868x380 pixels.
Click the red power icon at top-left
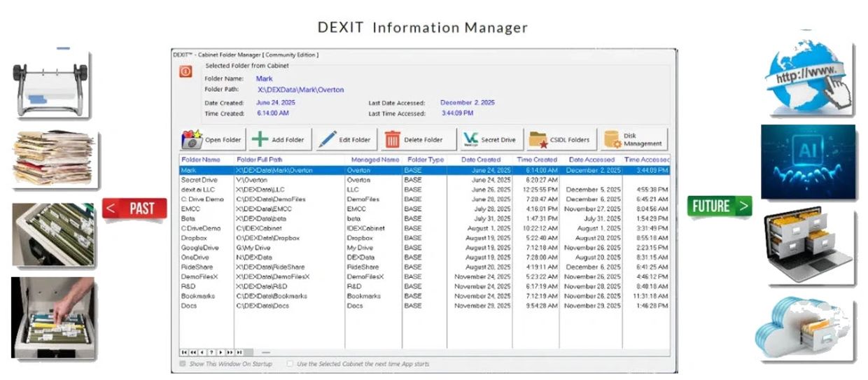click(185, 71)
